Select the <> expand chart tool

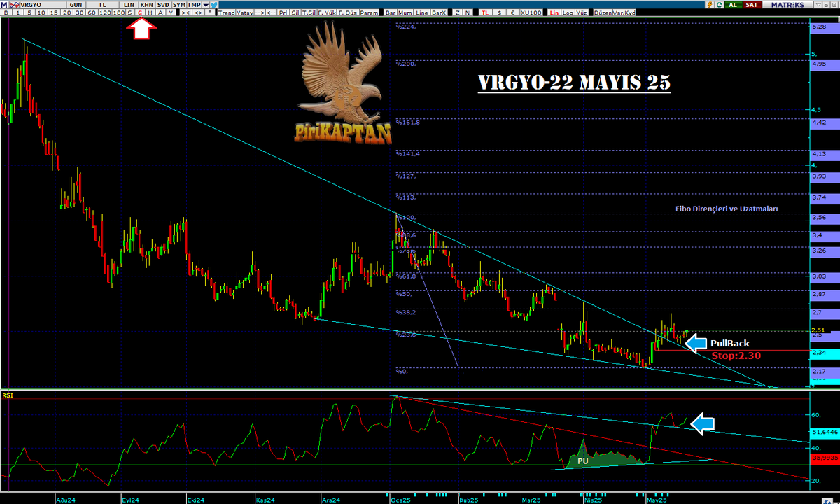pos(199,13)
